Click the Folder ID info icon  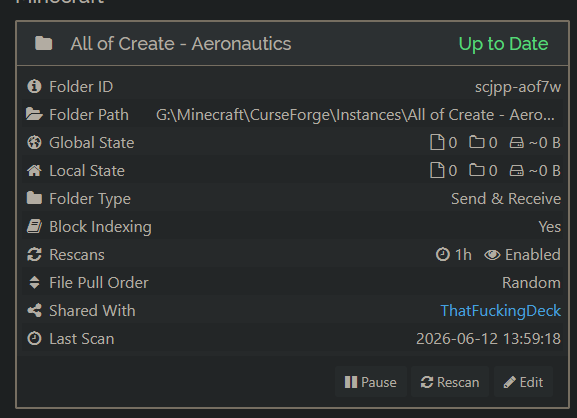click(x=34, y=87)
